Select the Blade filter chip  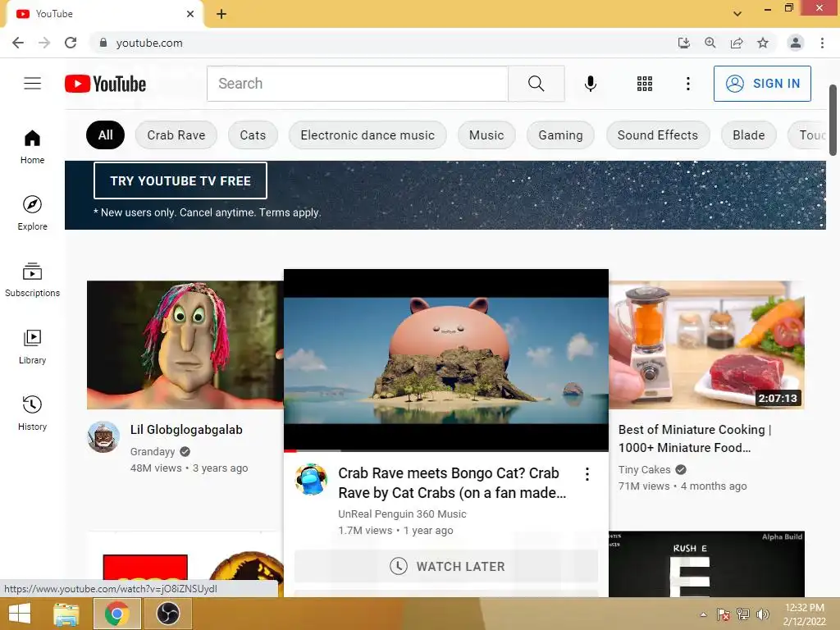[748, 135]
